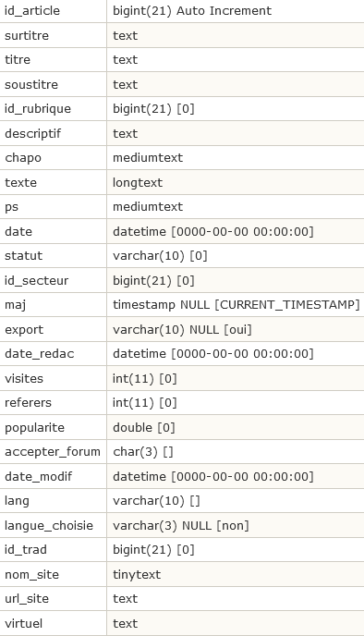Viewport: 364px width, 636px height.
Task: Select the export column name
Action: click(24, 329)
